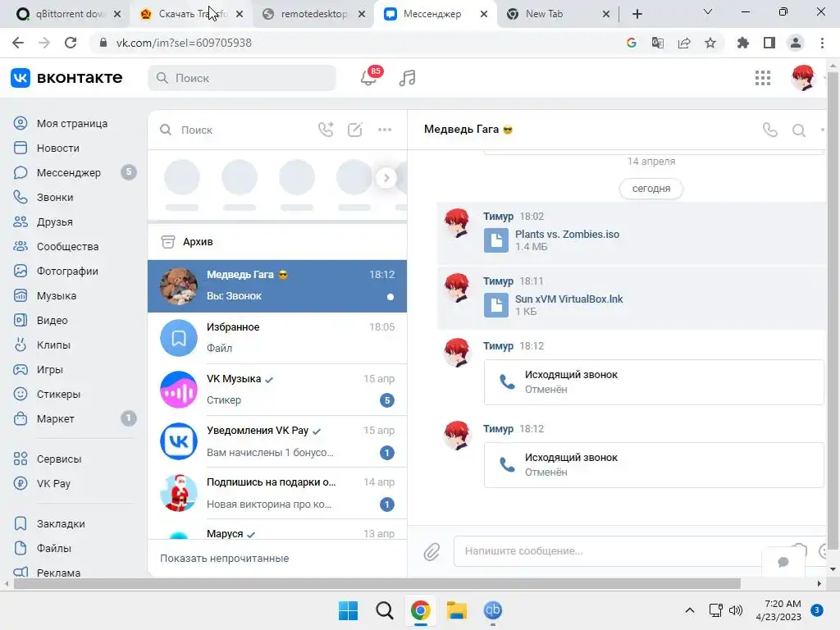Reload the page
The height and width of the screenshot is (630, 840).
click(71, 43)
